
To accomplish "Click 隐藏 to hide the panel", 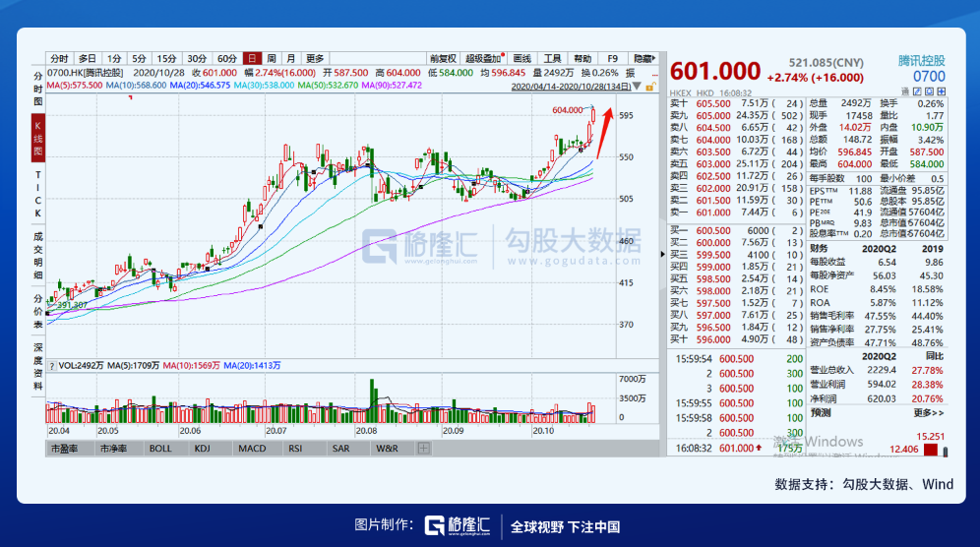I will 643,58.
